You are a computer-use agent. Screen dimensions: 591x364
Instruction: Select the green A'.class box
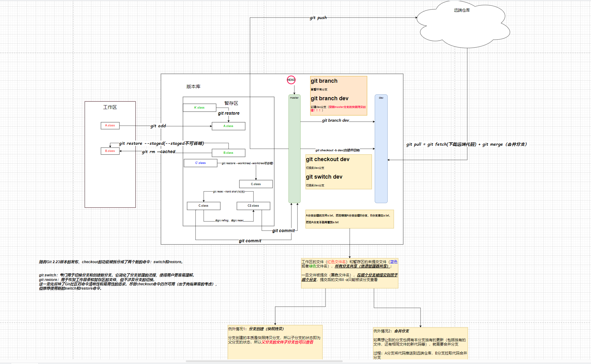click(x=199, y=108)
